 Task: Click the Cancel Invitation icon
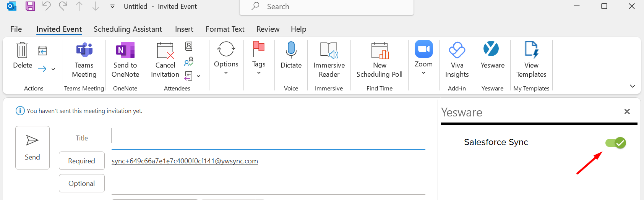165,50
